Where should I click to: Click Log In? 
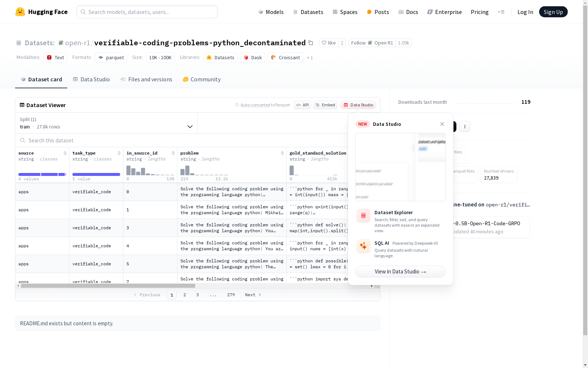coord(525,12)
